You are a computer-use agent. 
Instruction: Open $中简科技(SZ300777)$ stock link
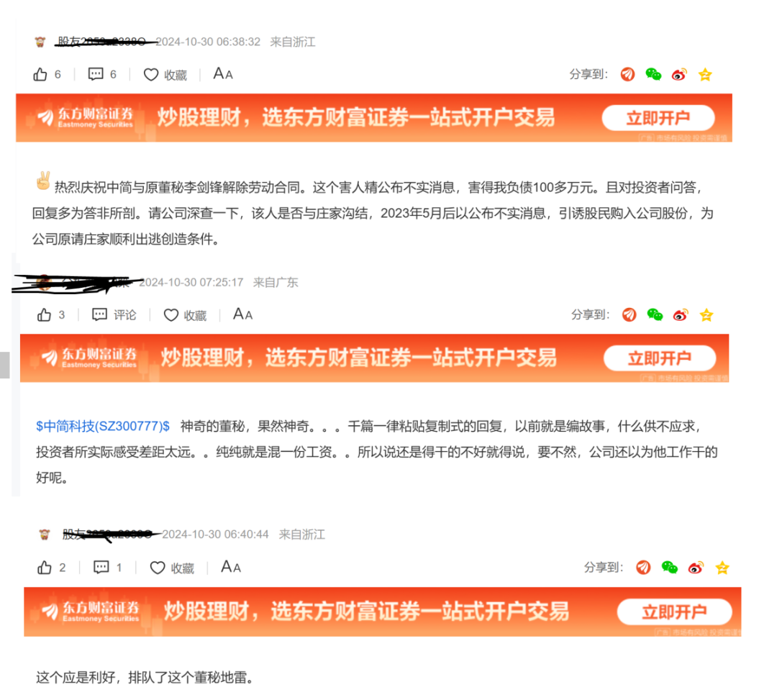(103, 426)
